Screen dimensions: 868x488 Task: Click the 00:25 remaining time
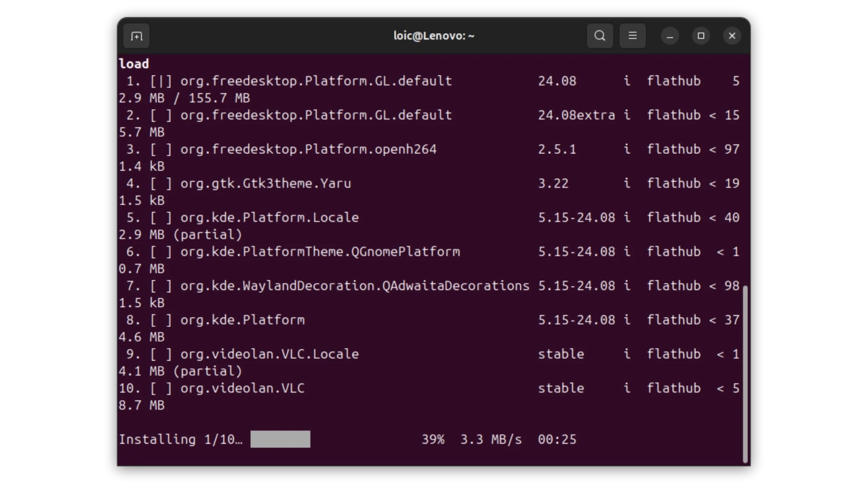click(557, 439)
